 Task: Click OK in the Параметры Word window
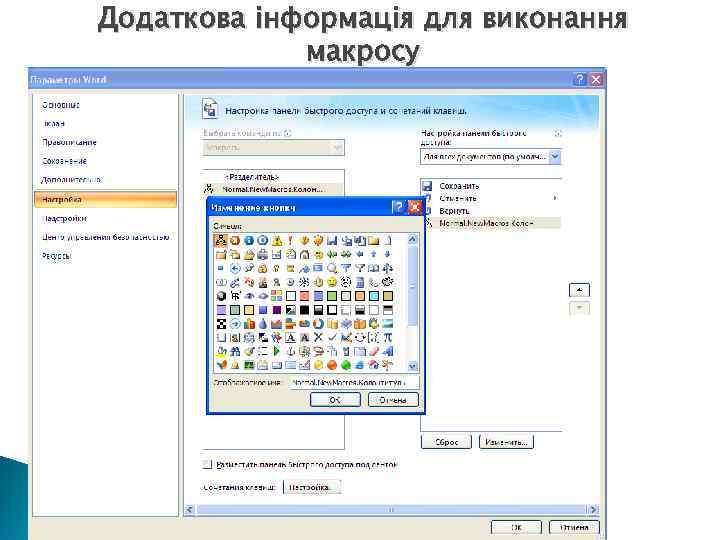tap(516, 527)
